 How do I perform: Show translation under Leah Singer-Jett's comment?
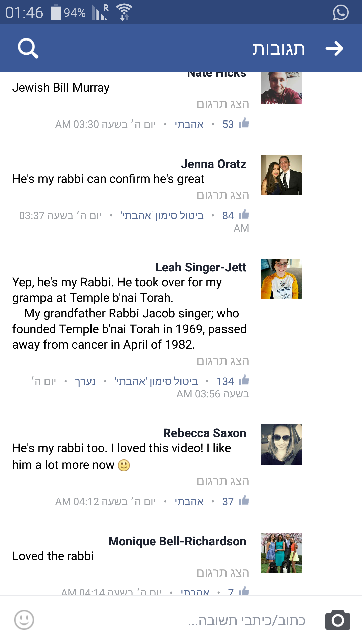click(223, 361)
